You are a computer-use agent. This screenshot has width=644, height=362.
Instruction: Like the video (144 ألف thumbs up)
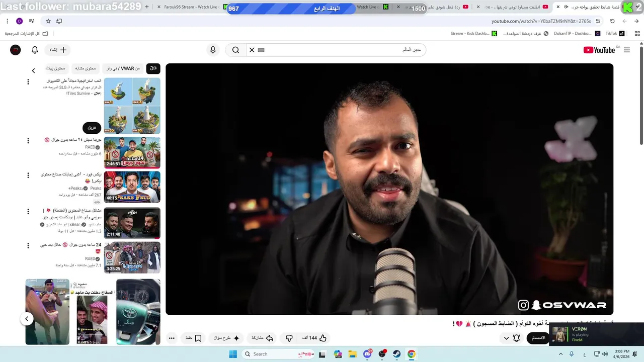315,338
